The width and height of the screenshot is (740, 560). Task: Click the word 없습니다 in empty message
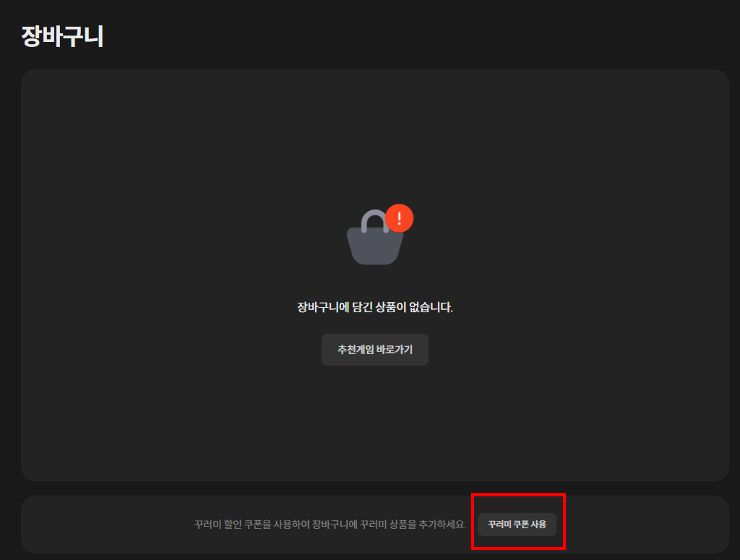[431, 307]
